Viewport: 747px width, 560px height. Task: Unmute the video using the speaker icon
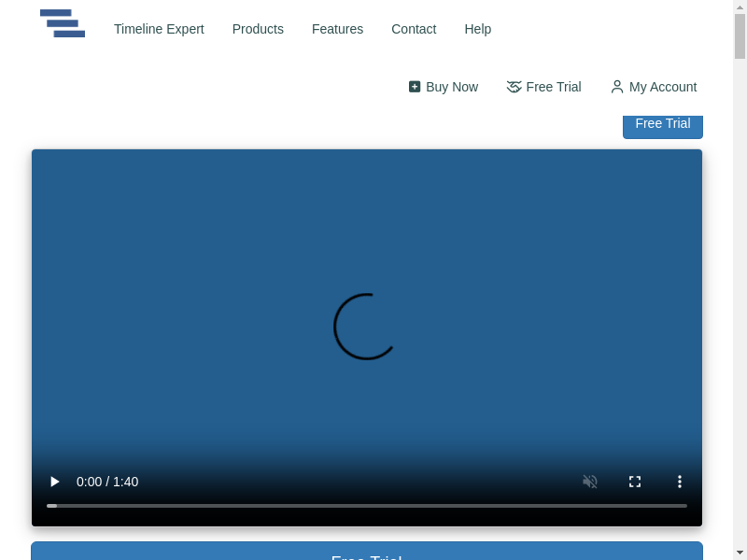590,482
